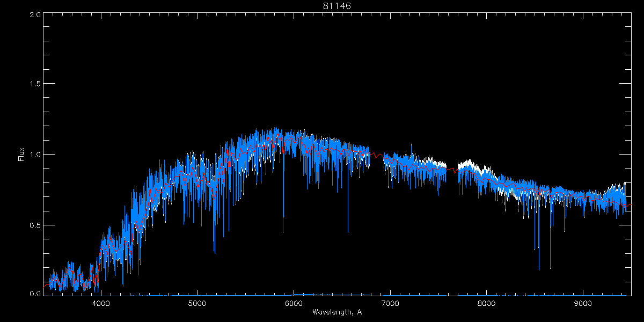644x322 pixels.
Task: Click the red model curve in the gap before 7000 Å
Action: (377, 156)
